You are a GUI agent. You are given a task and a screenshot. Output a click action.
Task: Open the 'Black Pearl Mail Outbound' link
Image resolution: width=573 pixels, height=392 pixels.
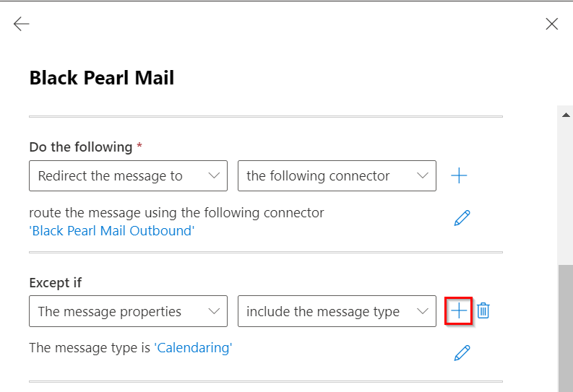pyautogui.click(x=112, y=231)
